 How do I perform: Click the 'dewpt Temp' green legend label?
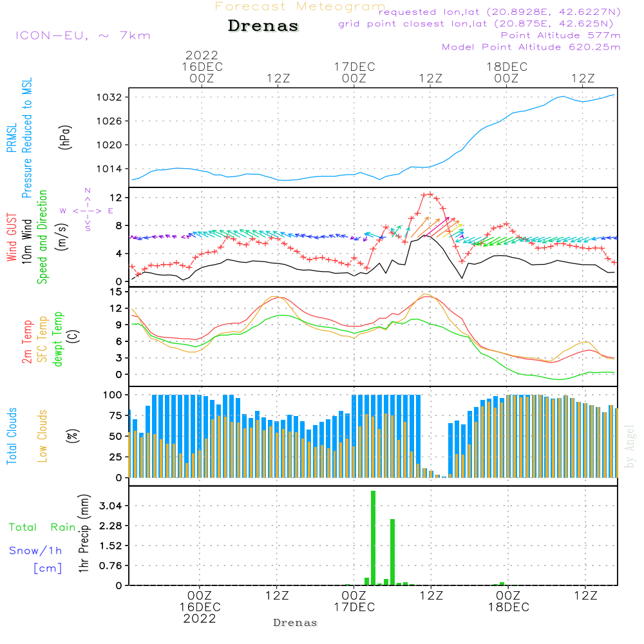[57, 339]
